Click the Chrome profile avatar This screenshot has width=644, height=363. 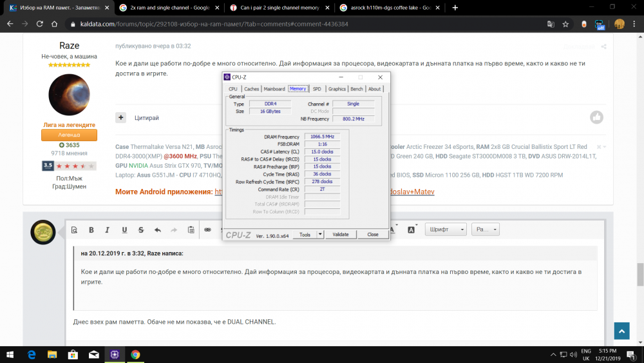620,24
